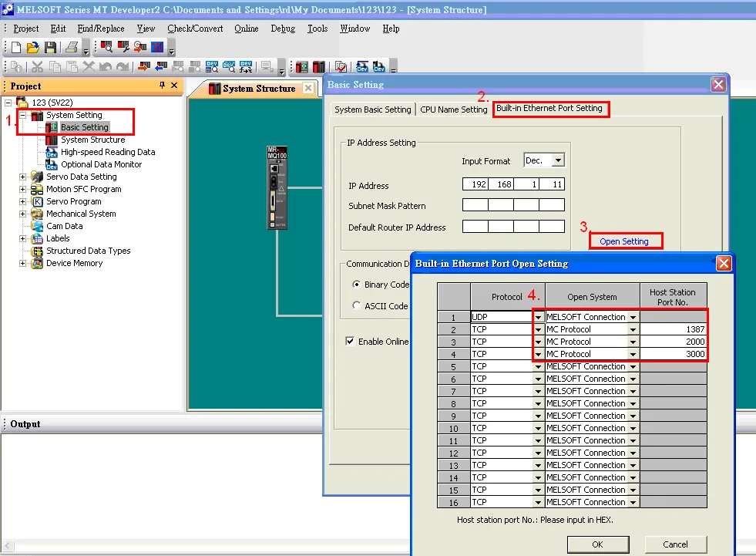Viewport: 756px width, 556px height.
Task: Open the Debug menu
Action: coord(283,29)
